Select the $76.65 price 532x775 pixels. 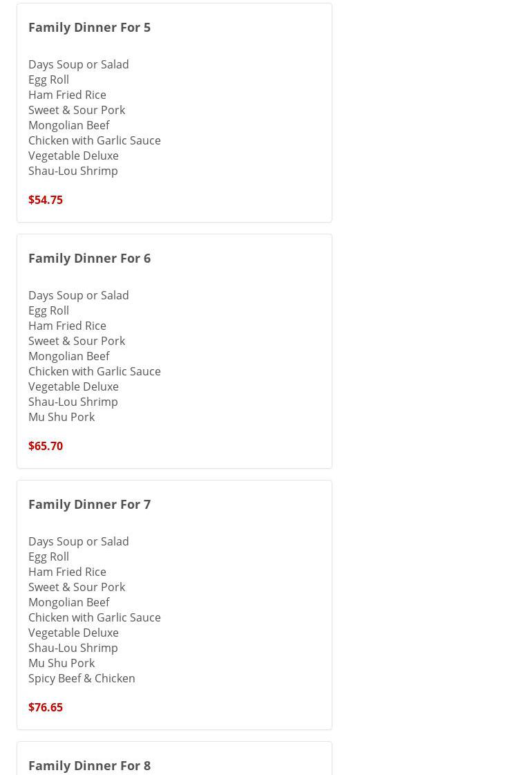click(46, 707)
